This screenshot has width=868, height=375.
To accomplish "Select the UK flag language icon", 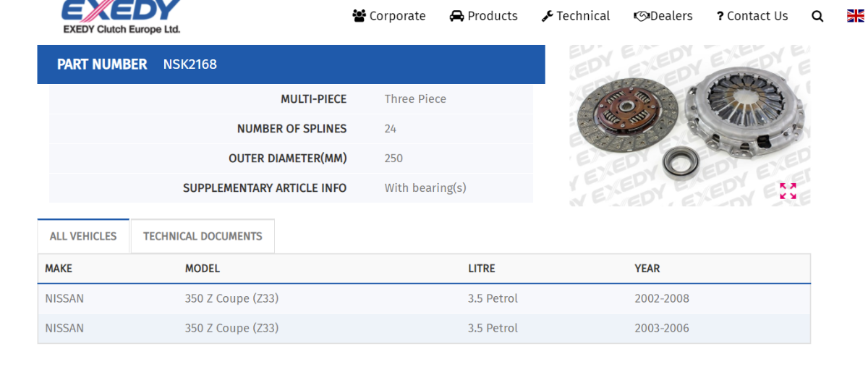I will [856, 16].
